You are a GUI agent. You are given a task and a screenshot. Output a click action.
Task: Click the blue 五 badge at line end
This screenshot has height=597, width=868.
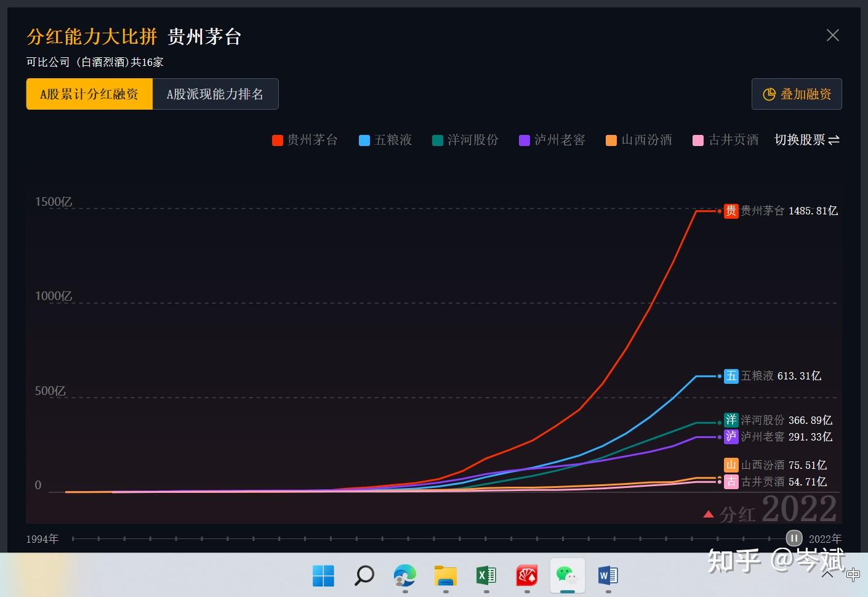[731, 376]
